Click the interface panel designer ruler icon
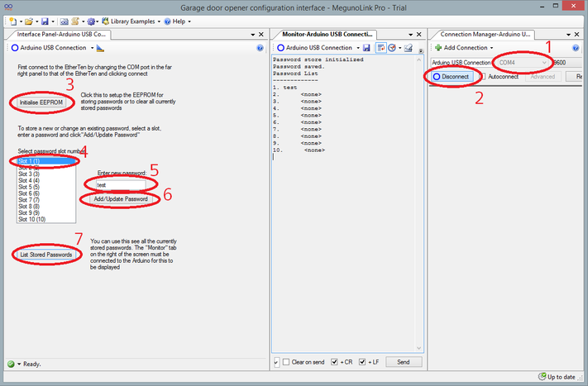This screenshot has width=588, height=386. pyautogui.click(x=100, y=48)
